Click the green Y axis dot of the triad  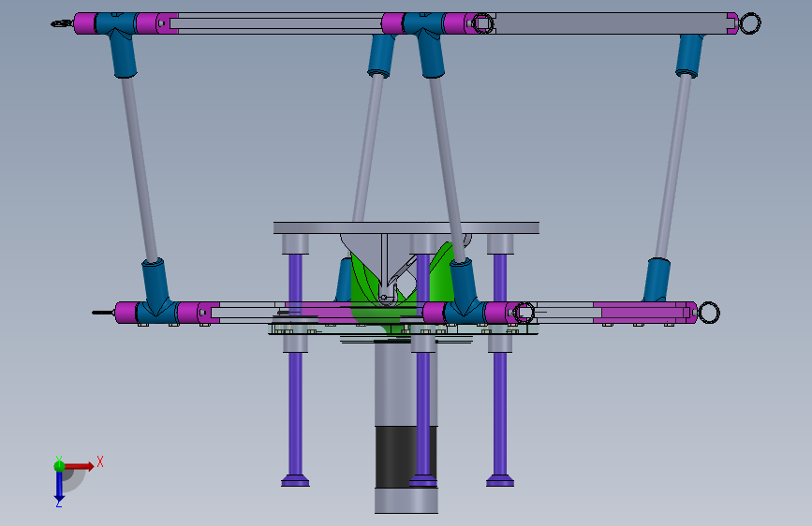point(59,465)
